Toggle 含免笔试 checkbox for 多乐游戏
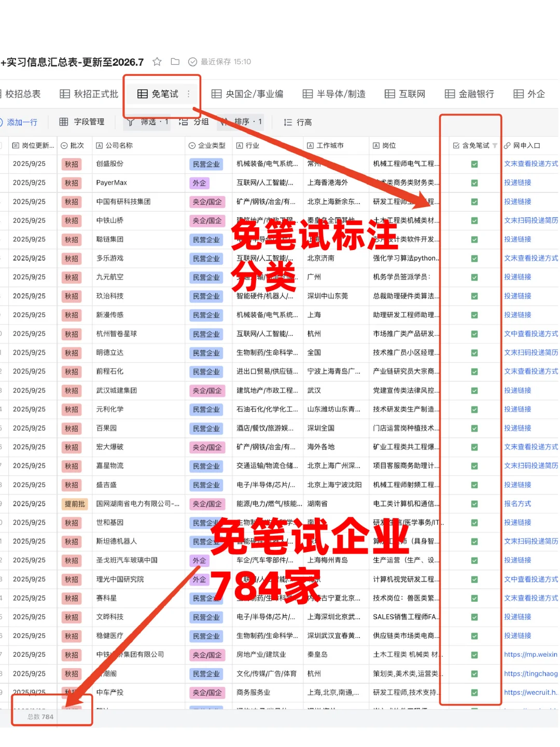The height and width of the screenshot is (747, 560). point(474,258)
